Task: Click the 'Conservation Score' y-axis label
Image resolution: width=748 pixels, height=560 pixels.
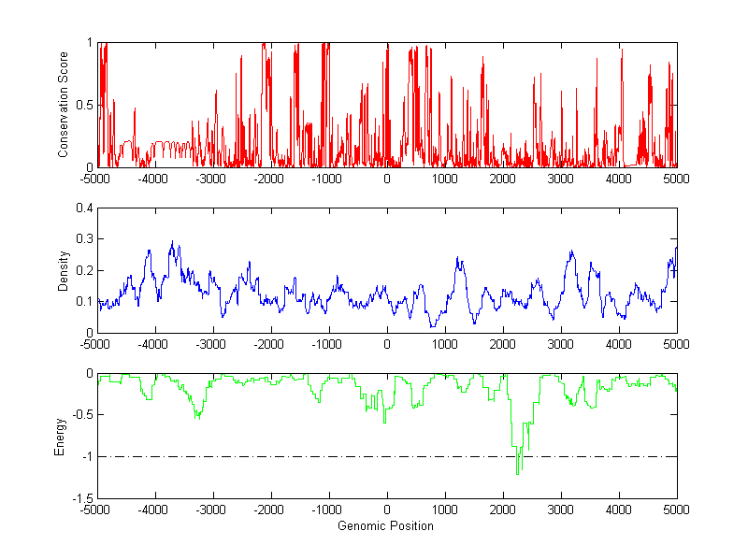Action: click(64, 105)
